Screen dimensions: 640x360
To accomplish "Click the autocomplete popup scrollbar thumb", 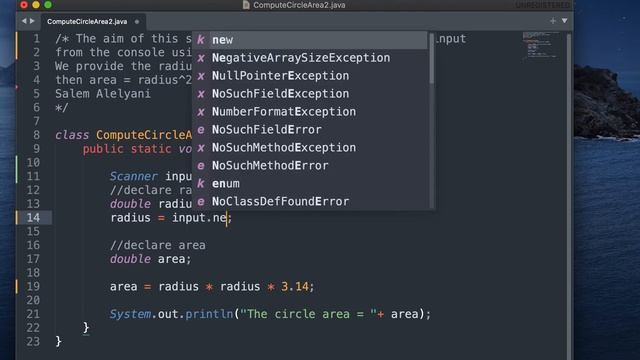I will click(x=431, y=59).
